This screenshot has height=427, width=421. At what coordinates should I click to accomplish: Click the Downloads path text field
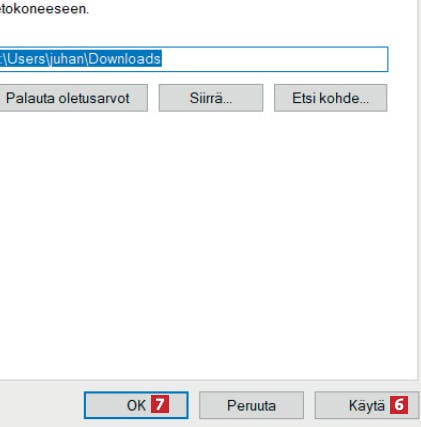tap(194, 59)
